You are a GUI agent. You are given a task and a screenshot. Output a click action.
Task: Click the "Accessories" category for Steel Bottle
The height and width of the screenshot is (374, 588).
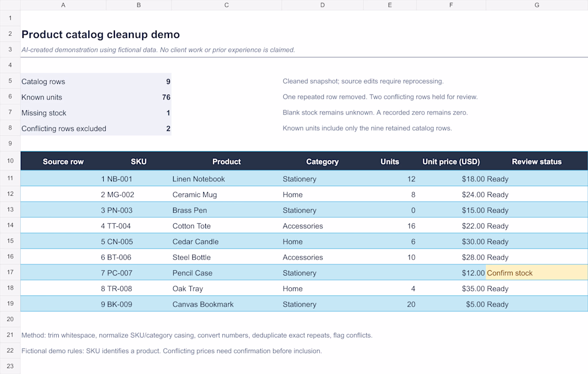(x=322, y=257)
